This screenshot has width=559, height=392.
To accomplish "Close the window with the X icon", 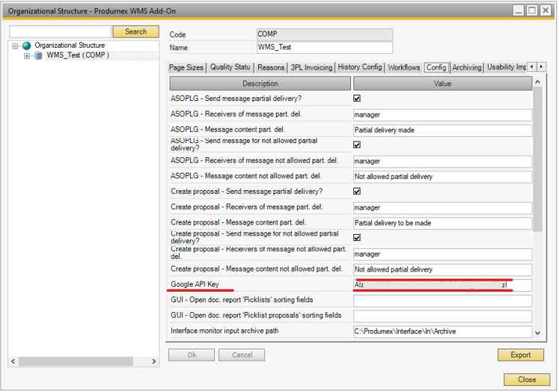I will pos(546,10).
